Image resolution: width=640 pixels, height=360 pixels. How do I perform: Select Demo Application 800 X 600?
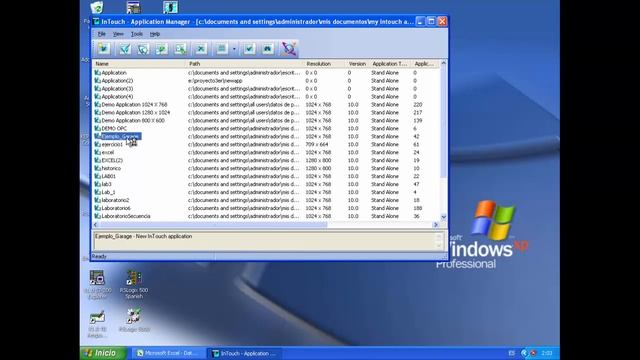tap(133, 120)
